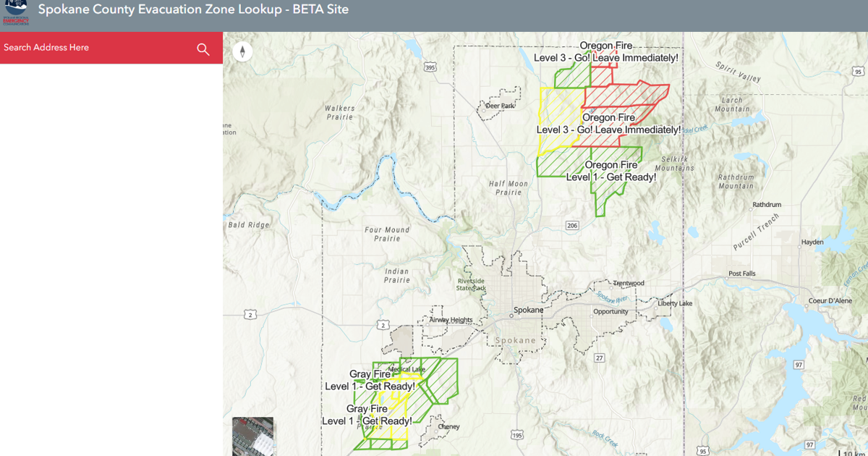Click the highway 195 shield
This screenshot has height=456, width=868.
(x=516, y=435)
